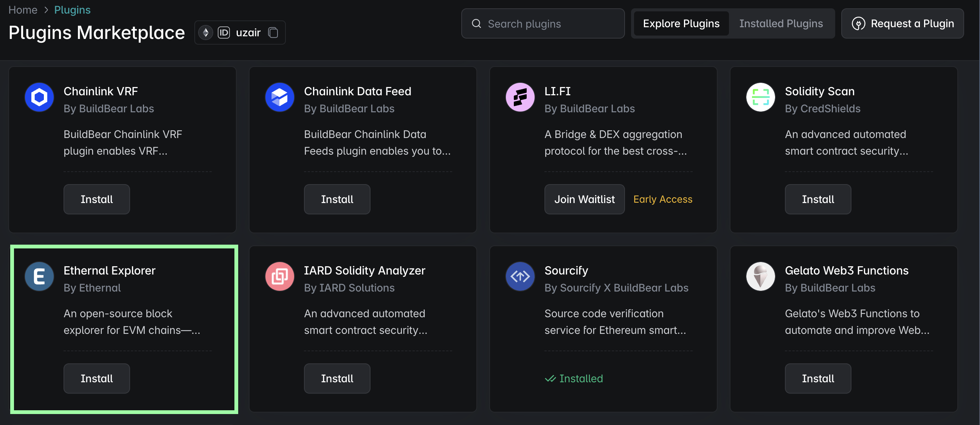Click 'By BuildBear Labs' under Chainlink Data Feed
Viewport: 980px width, 425px height.
[349, 109]
